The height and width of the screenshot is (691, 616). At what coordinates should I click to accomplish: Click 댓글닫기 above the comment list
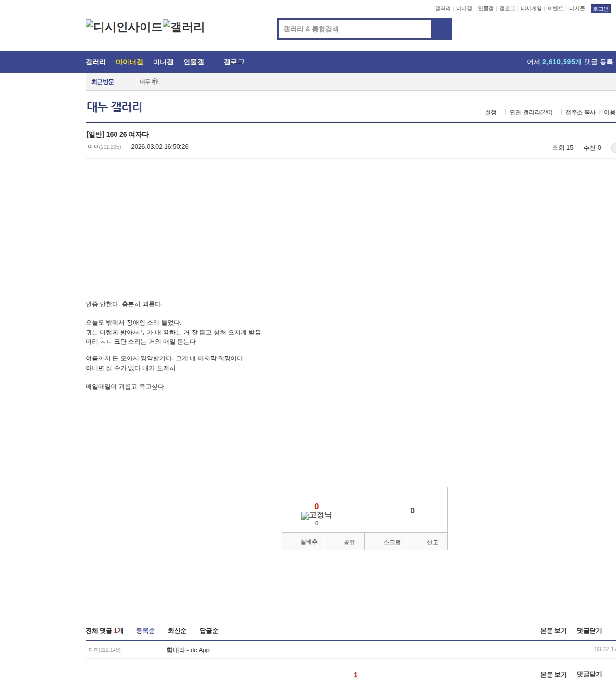tap(590, 631)
